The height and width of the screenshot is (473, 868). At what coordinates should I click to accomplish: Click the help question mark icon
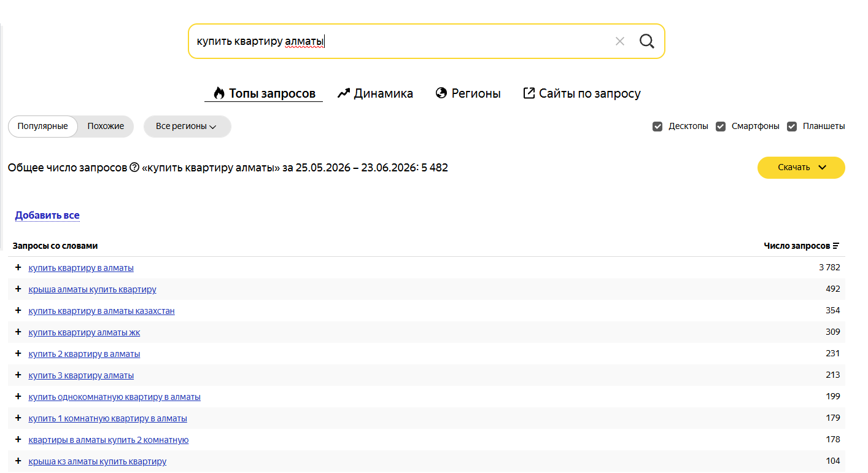click(134, 167)
